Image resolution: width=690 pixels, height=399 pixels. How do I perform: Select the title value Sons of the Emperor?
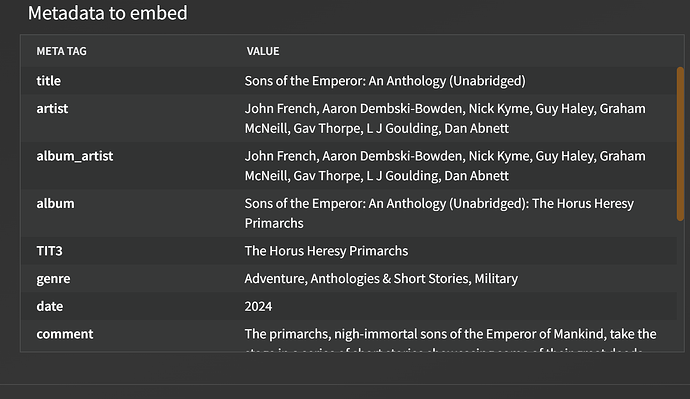[385, 81]
